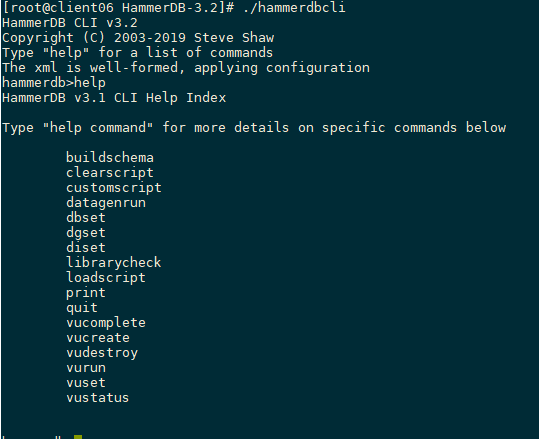Click the librarycheck command text
Screen dimensions: 539x439
(114, 263)
